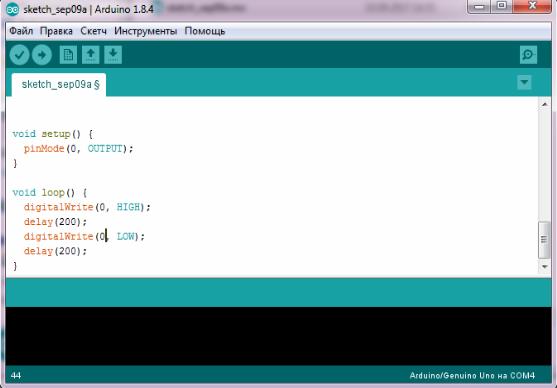This screenshot has width=557, height=388.
Task: Expand the tab options dropdown arrow
Action: (x=524, y=82)
